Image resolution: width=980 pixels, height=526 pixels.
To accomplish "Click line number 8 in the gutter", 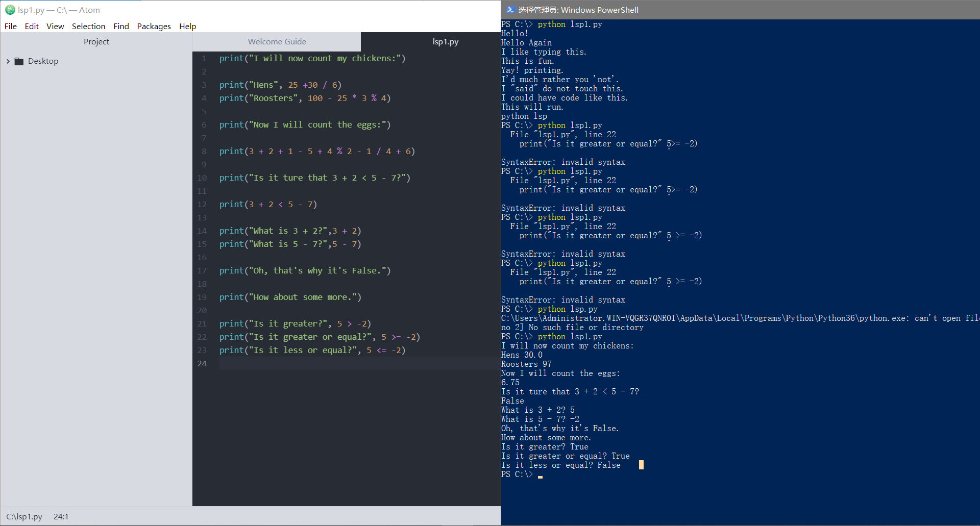I will [204, 152].
